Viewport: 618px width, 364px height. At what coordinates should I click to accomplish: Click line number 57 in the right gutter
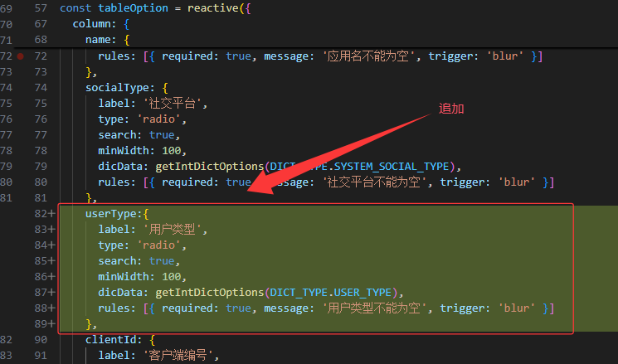(x=41, y=7)
